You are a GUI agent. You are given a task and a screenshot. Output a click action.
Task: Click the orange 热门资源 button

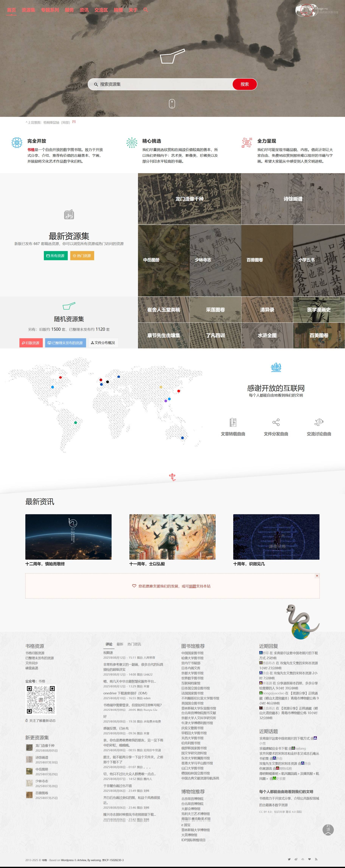click(x=82, y=256)
